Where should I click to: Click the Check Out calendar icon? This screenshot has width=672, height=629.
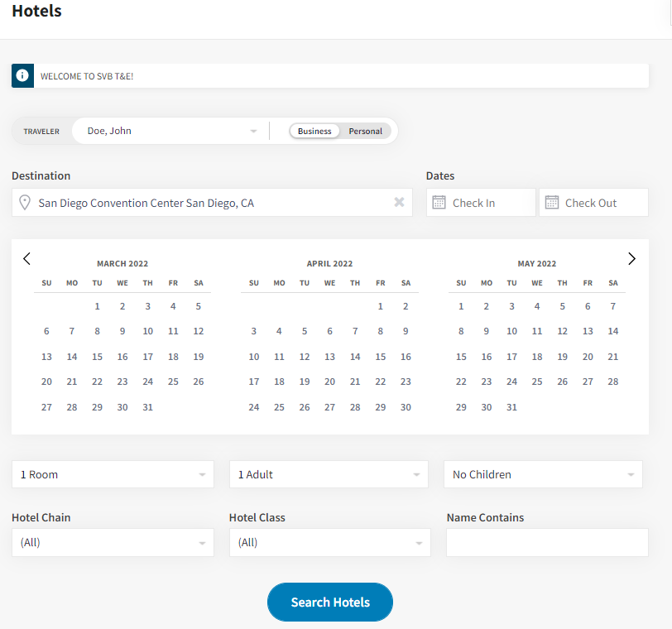point(552,203)
